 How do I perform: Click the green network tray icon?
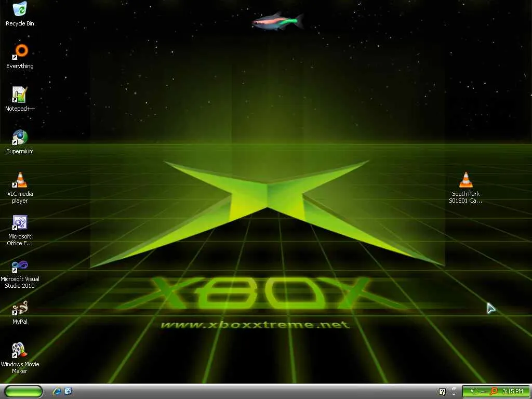tap(472, 392)
